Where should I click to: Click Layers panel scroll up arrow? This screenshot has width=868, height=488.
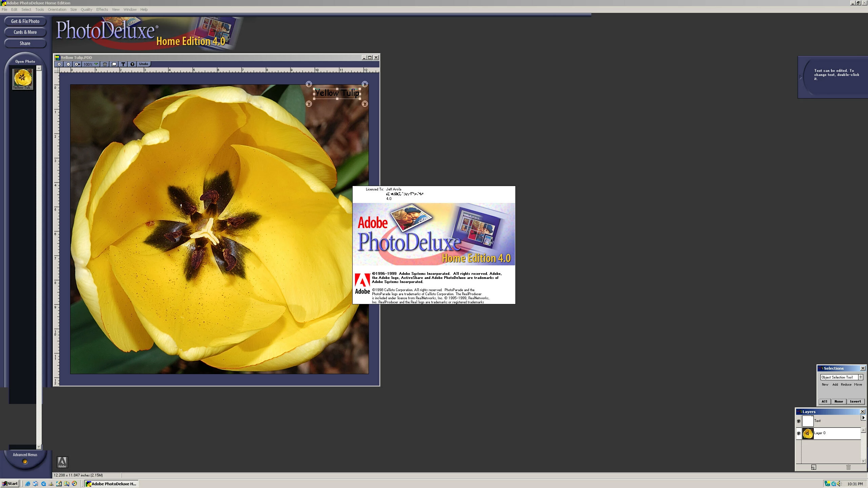(863, 430)
